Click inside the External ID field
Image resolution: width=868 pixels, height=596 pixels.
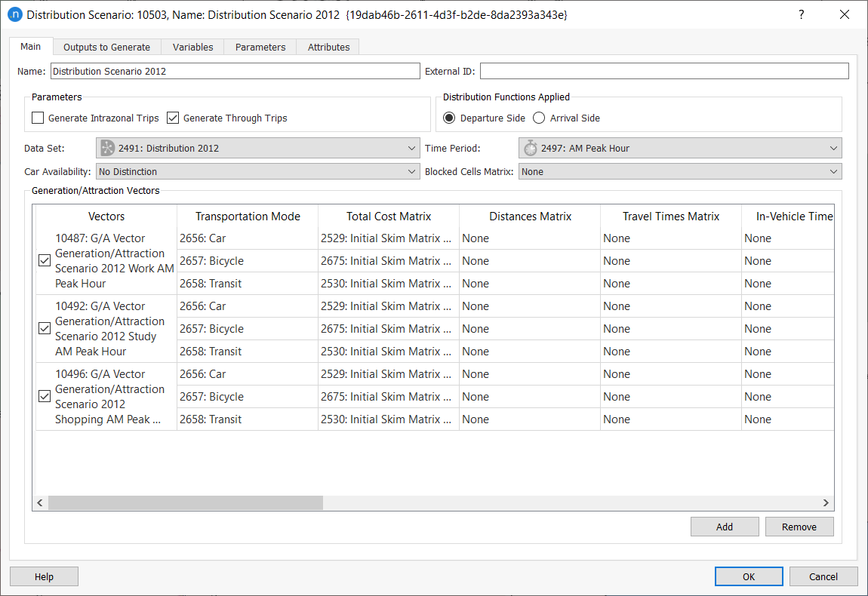pyautogui.click(x=664, y=70)
